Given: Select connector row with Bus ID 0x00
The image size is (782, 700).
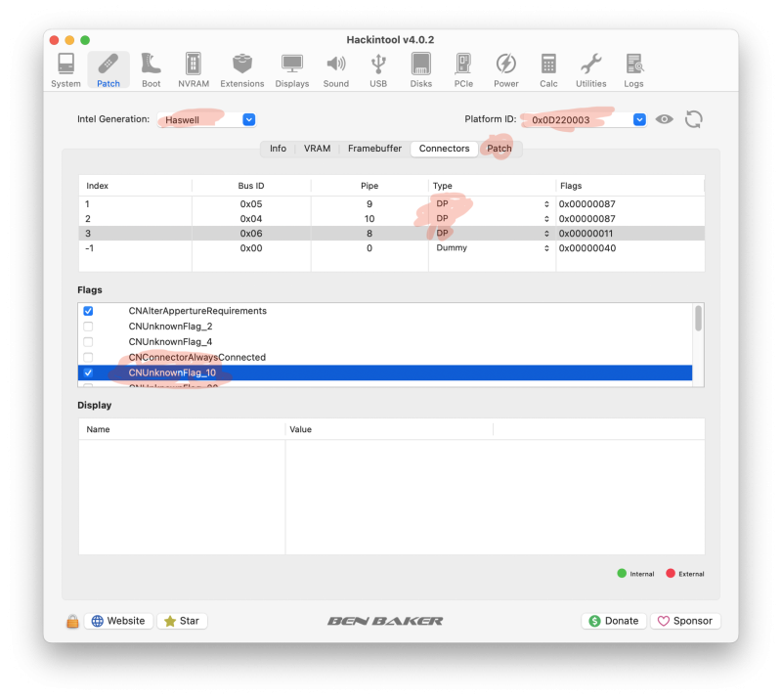Looking at the screenshot, I should click(x=392, y=248).
